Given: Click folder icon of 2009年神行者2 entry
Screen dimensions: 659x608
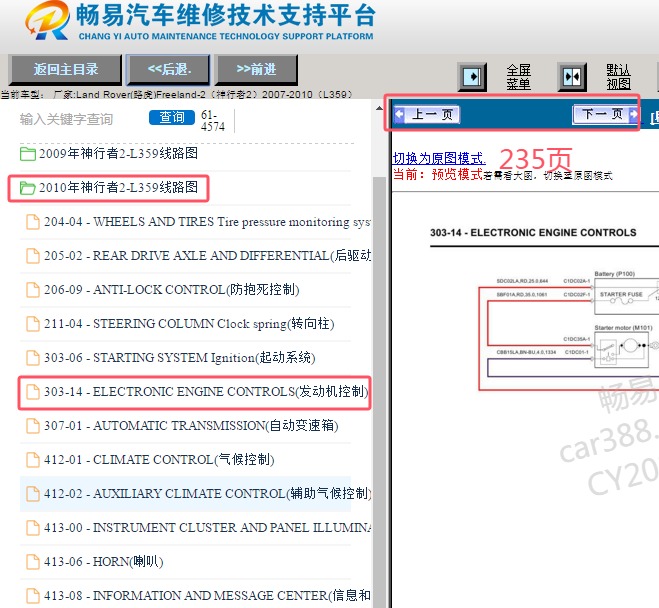Looking at the screenshot, I should (28, 154).
